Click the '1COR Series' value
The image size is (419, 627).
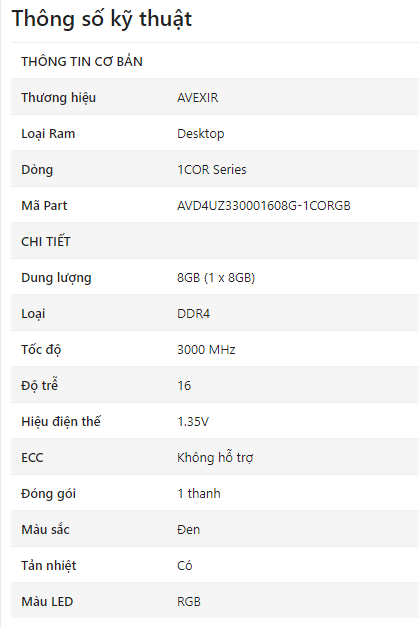(211, 170)
